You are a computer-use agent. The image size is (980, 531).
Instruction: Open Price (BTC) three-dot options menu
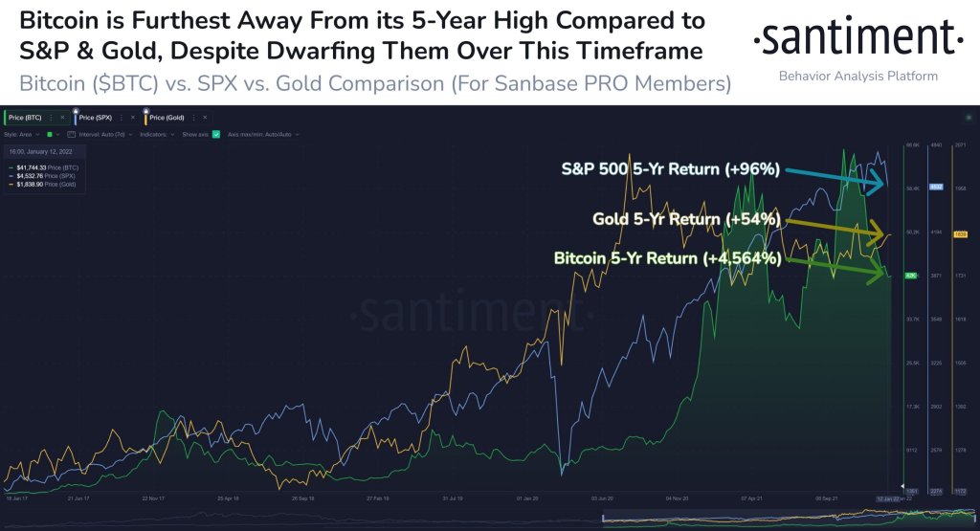pos(51,117)
